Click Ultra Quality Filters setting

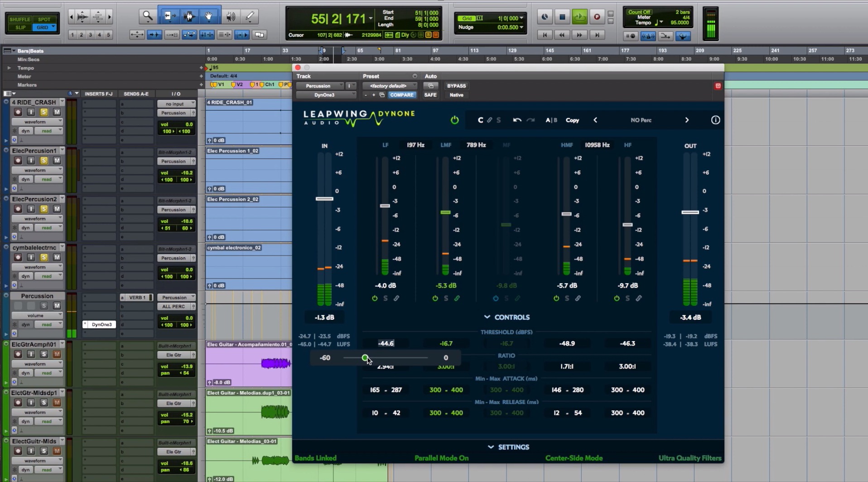pyautogui.click(x=690, y=458)
